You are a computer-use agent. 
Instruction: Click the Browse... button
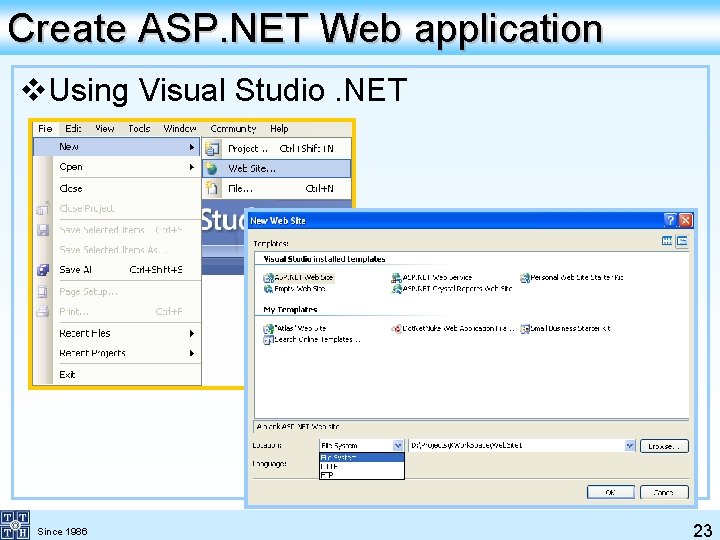pos(664,446)
